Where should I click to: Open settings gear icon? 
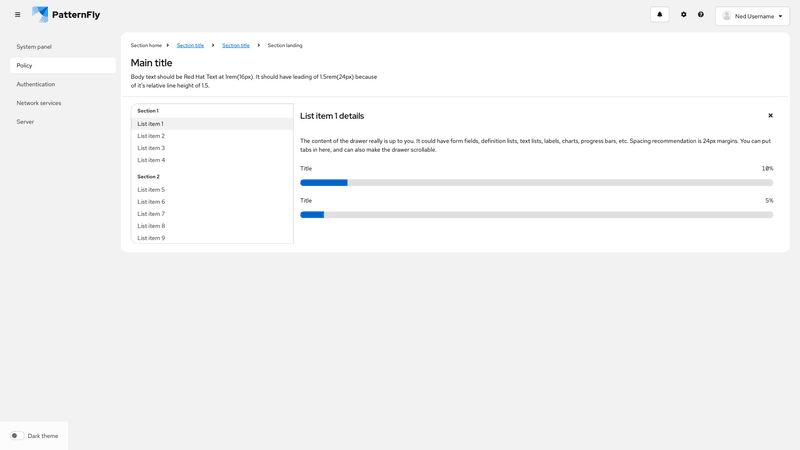point(684,15)
